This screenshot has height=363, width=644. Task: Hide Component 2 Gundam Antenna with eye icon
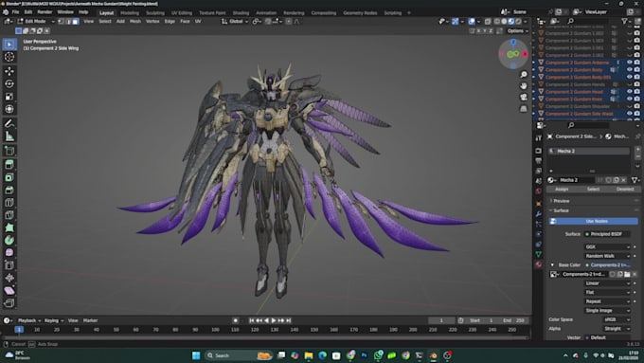629,63
